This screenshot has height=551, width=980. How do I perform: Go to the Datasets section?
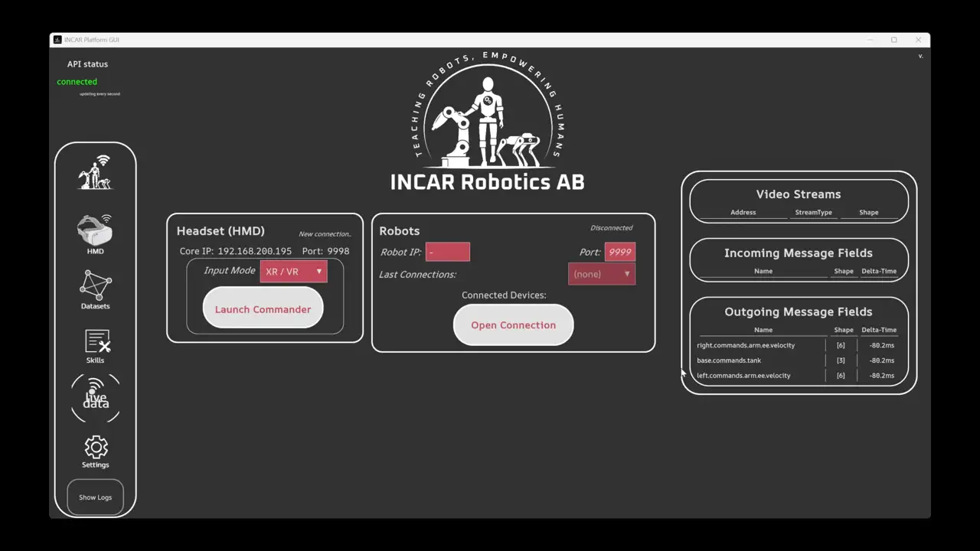point(95,289)
